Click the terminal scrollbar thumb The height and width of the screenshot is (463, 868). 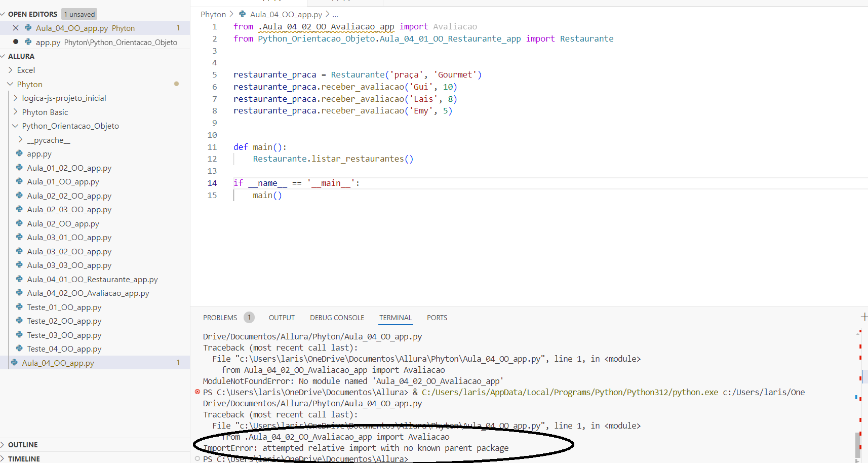(x=857, y=445)
